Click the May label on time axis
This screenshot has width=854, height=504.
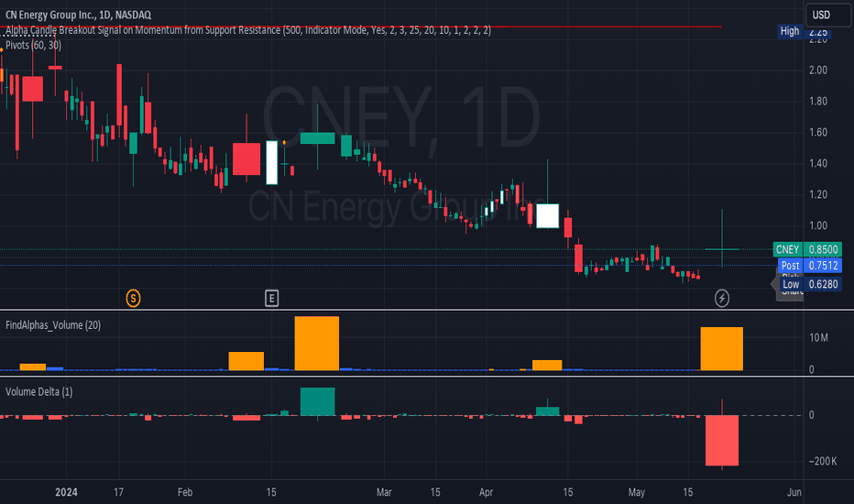[636, 492]
